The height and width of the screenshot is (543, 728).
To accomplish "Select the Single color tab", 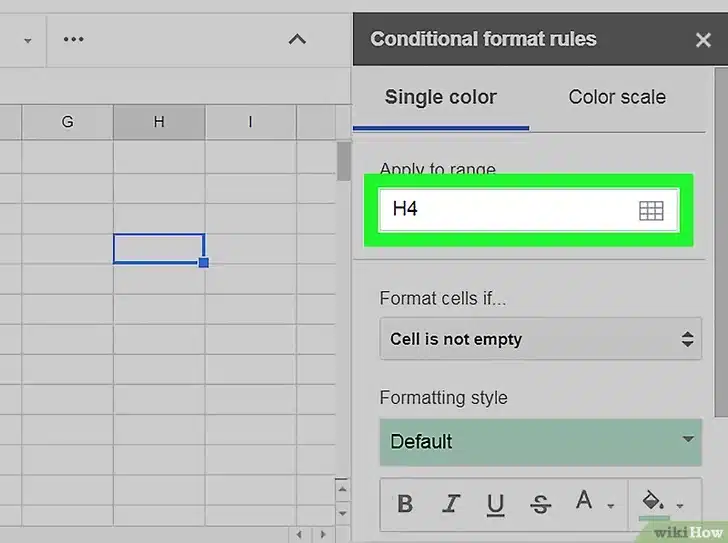I will [440, 97].
